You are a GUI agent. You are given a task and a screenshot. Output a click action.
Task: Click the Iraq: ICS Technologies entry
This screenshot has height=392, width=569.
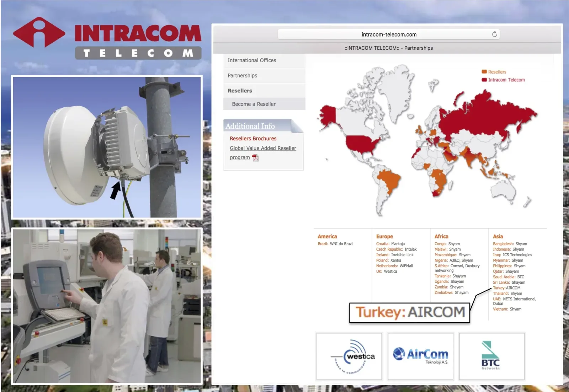click(x=512, y=255)
